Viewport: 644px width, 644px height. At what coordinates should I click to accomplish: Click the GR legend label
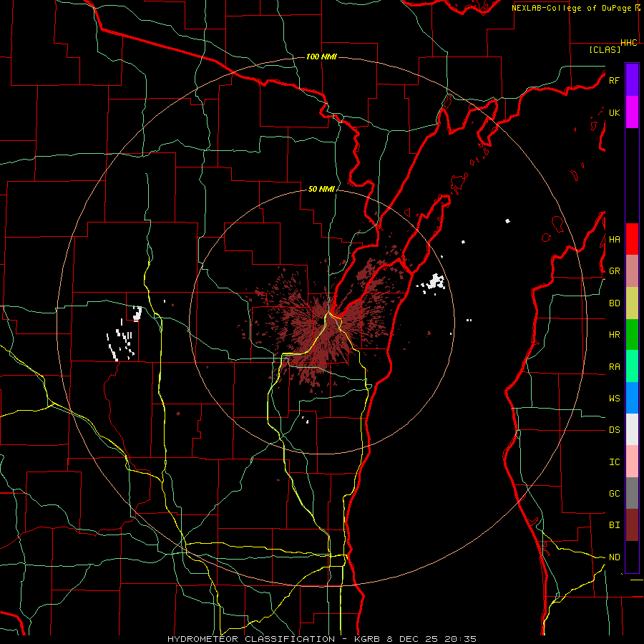(614, 271)
